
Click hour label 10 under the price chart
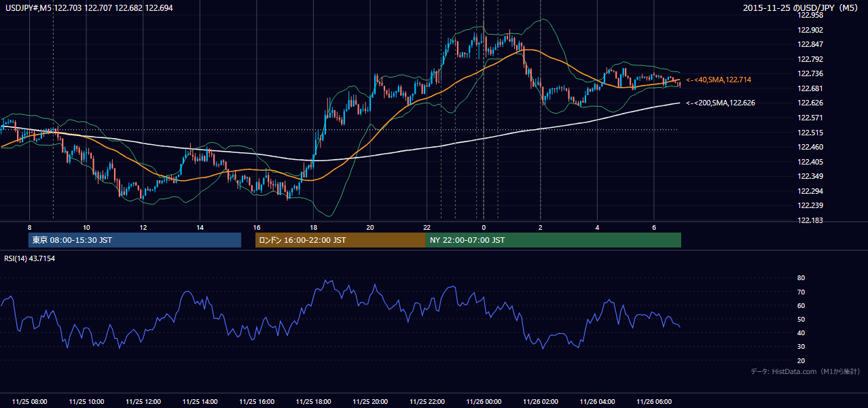click(x=86, y=227)
